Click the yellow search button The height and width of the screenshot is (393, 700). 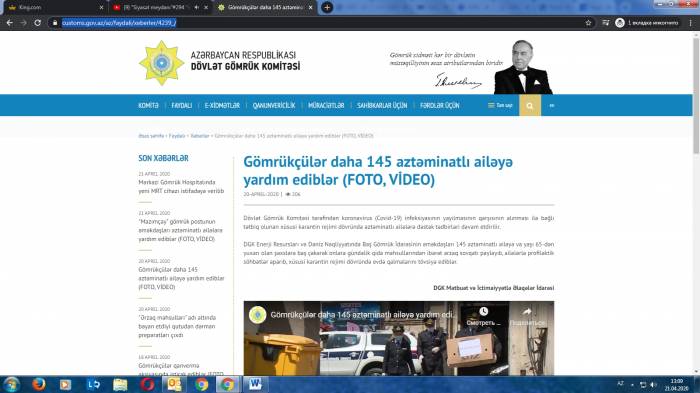(x=530, y=105)
